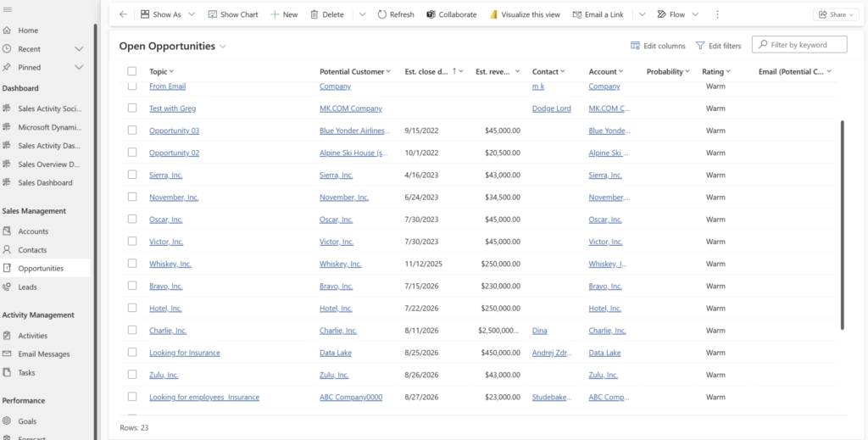Open Contacts in the sidebar
Image resolution: width=868 pixels, height=440 pixels.
click(32, 250)
